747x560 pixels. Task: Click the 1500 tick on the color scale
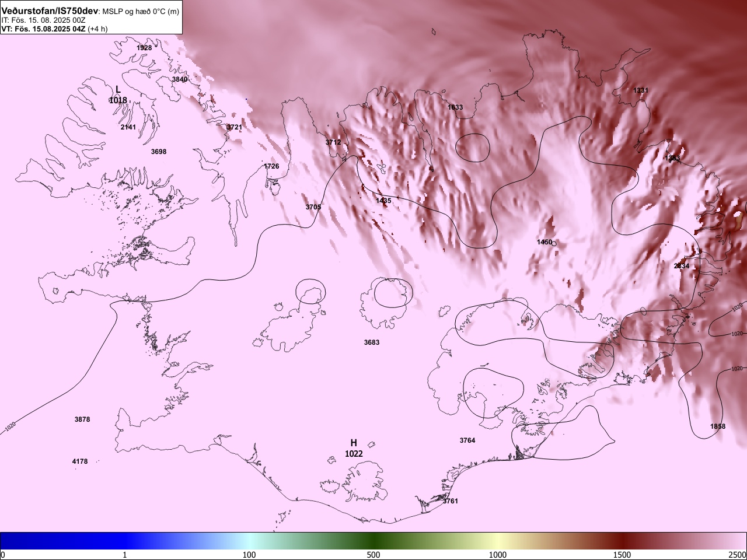pos(622,555)
